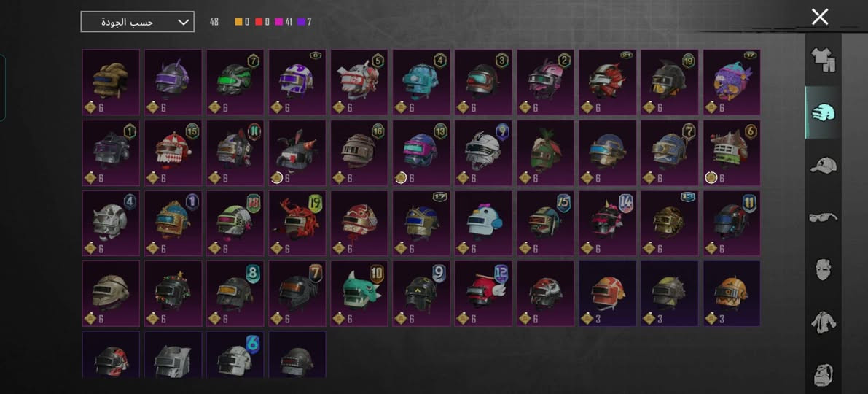Click the dropdown chevron arrow
This screenshot has width=868, height=394.
[183, 22]
